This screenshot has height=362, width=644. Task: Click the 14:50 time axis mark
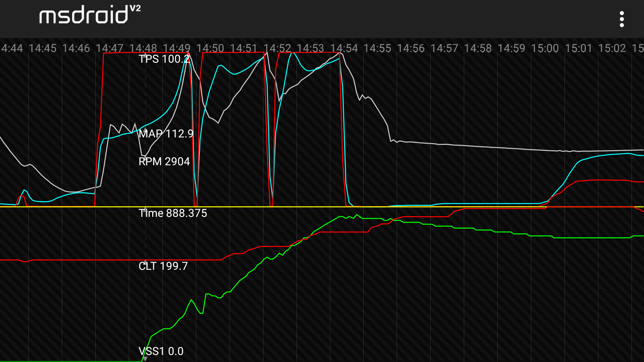210,48
